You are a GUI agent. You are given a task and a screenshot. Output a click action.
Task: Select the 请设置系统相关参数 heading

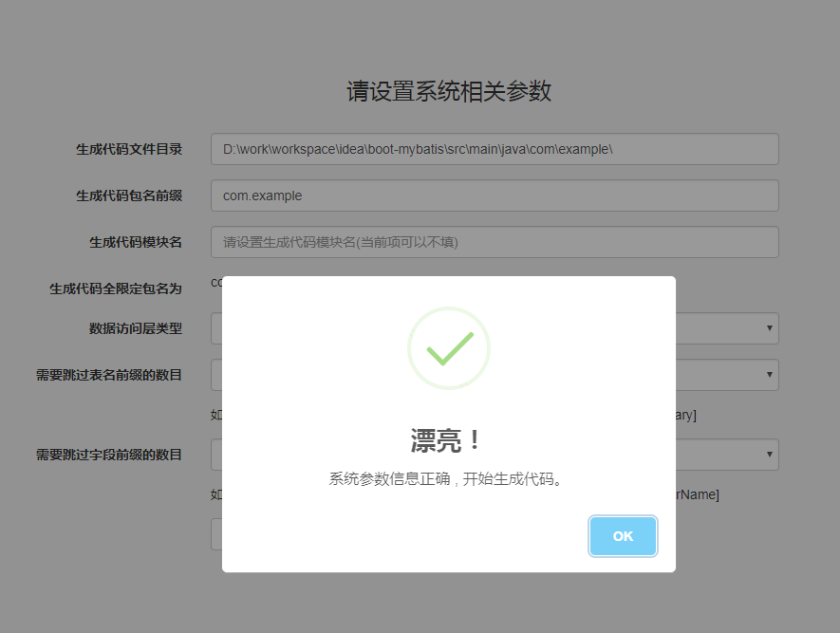click(449, 91)
